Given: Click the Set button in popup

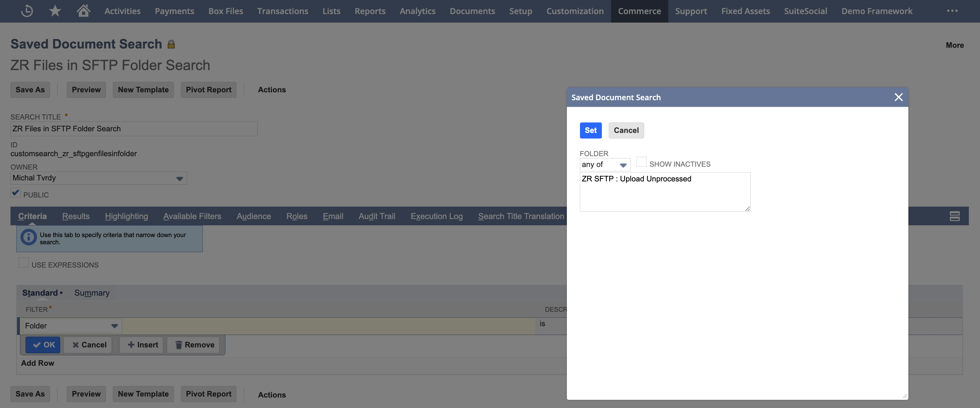Looking at the screenshot, I should (x=590, y=130).
